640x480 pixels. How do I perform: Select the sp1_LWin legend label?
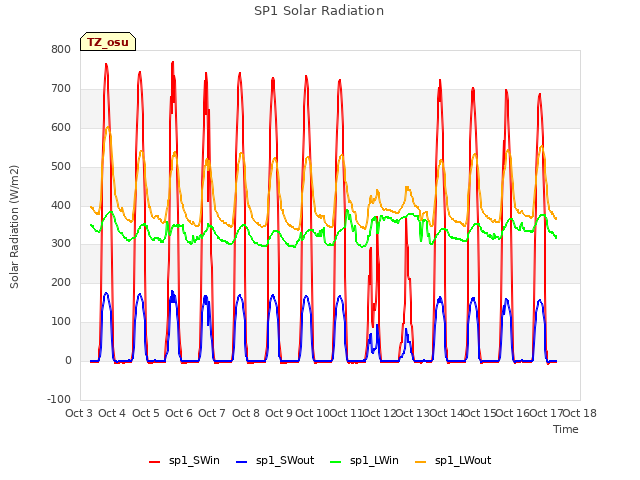374,460
